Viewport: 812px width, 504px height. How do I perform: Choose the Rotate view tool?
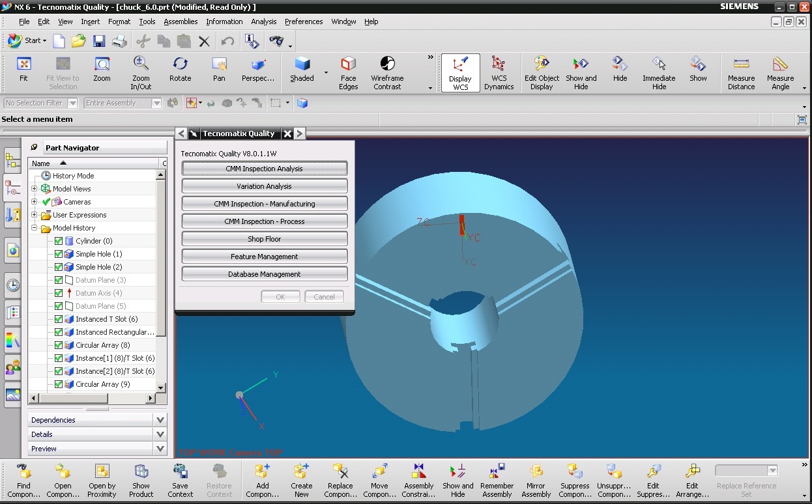point(180,70)
